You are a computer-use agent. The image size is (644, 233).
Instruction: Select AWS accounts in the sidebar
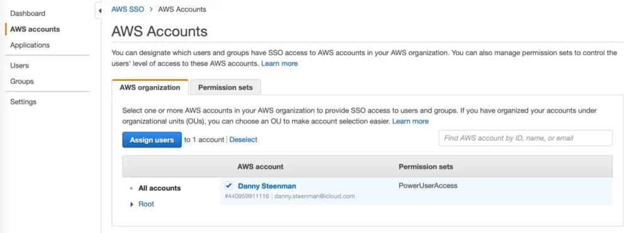(35, 29)
